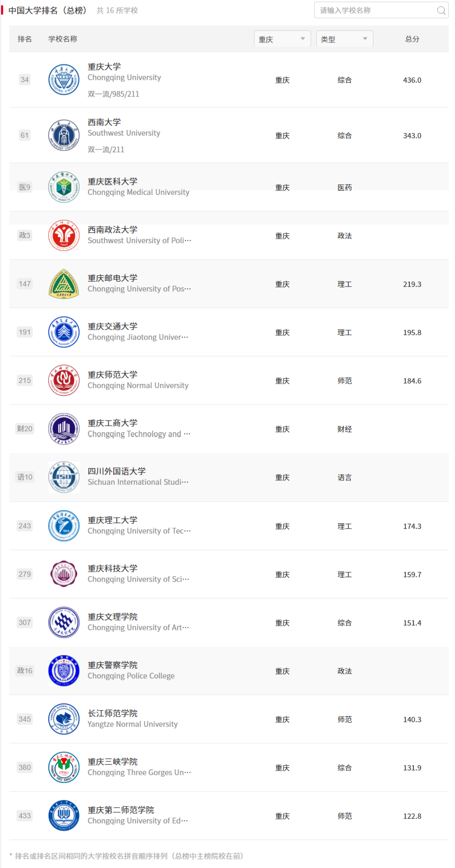Open the 重庆大学 school name link
This screenshot has width=455, height=868.
pos(104,66)
